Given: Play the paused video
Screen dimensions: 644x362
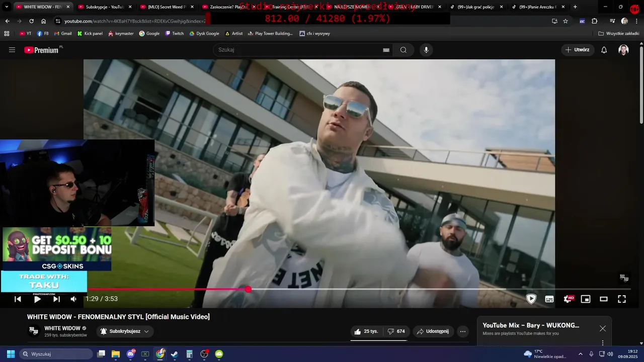Looking at the screenshot, I should (x=37, y=299).
